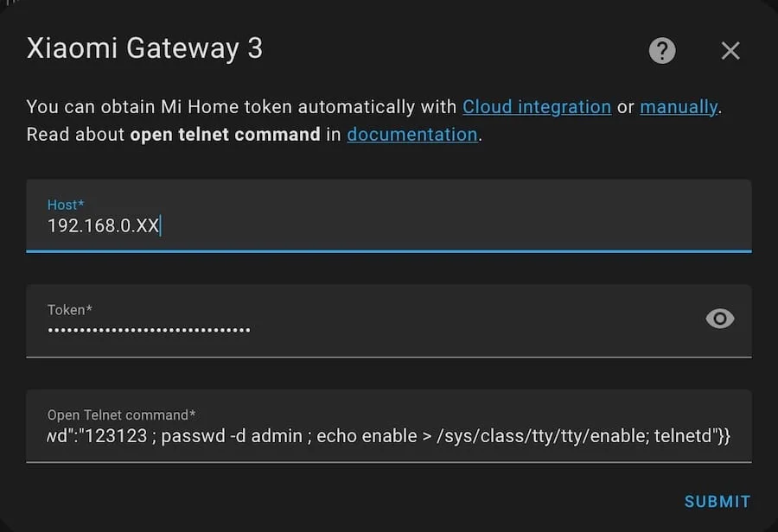The height and width of the screenshot is (532, 778).
Task: Select the Open Telnet command field
Action: point(389,436)
